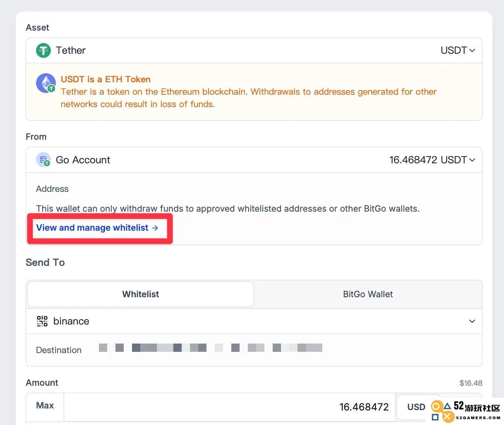The image size is (504, 425).
Task: Click the Tether withdrawal warning description
Action: pos(249,98)
